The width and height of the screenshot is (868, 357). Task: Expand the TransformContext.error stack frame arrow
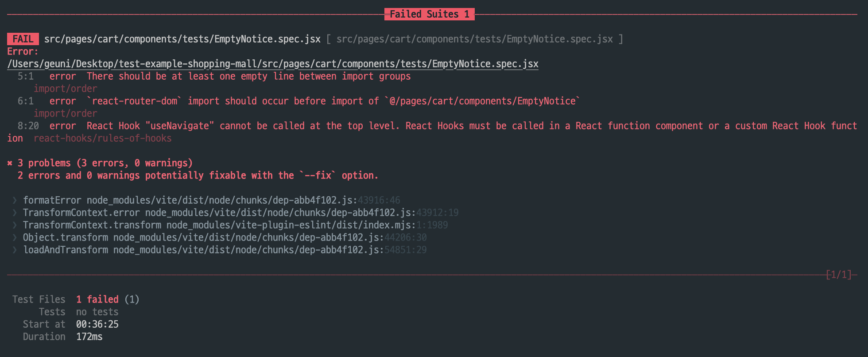15,213
